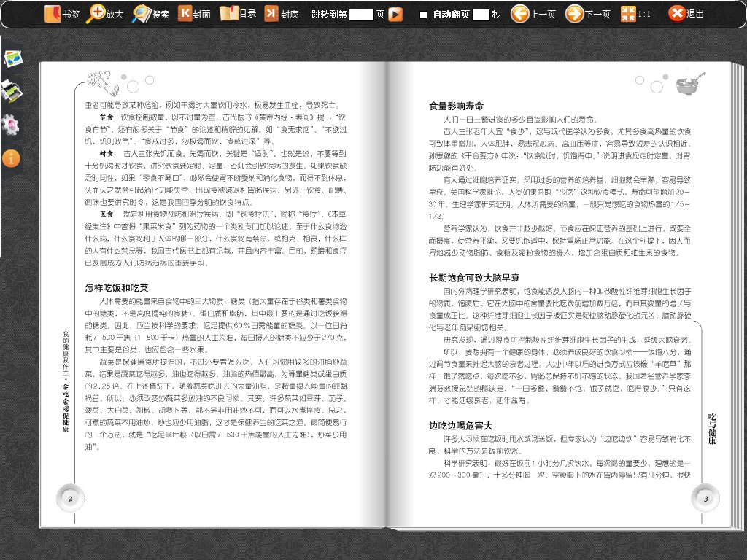Click the orange go-to-page arrow button
Viewport: 747px width, 560px height.
click(x=395, y=15)
